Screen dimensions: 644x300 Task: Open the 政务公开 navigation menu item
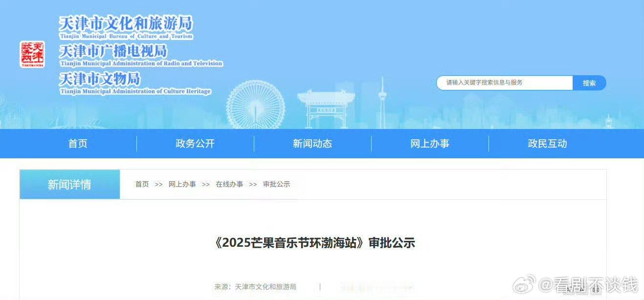pos(195,144)
